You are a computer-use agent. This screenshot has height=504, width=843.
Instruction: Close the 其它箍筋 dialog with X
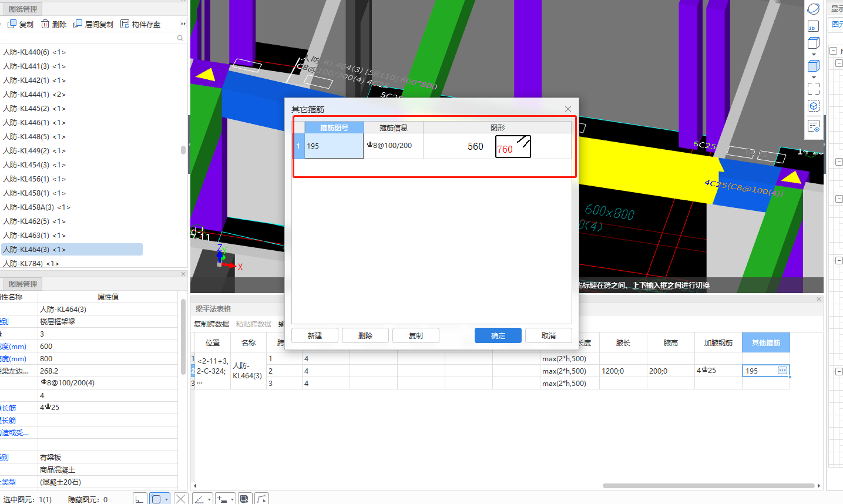pyautogui.click(x=568, y=109)
